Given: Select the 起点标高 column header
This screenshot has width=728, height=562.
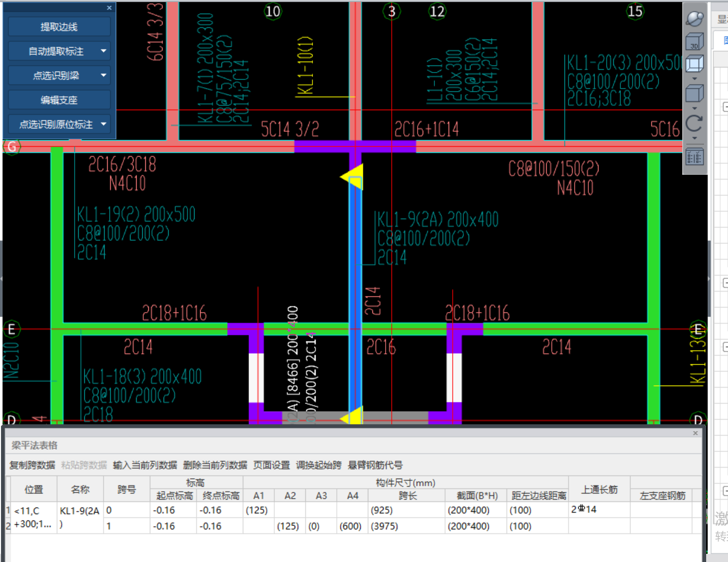Looking at the screenshot, I should 173,495.
